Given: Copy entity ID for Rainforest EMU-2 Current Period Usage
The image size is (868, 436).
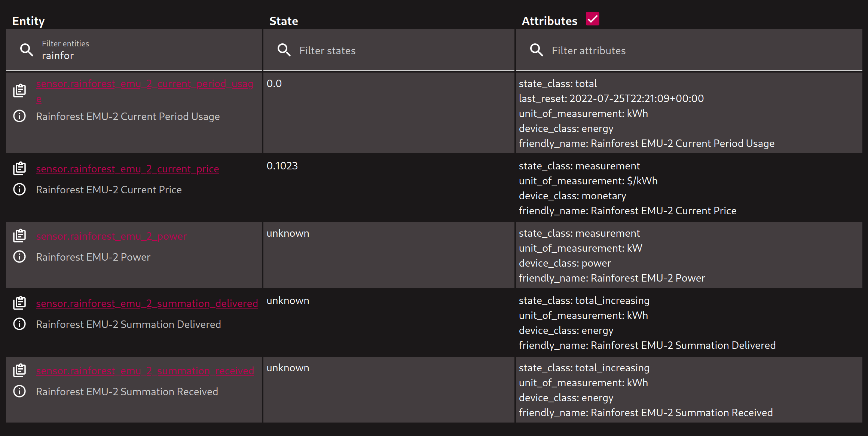Looking at the screenshot, I should (19, 90).
